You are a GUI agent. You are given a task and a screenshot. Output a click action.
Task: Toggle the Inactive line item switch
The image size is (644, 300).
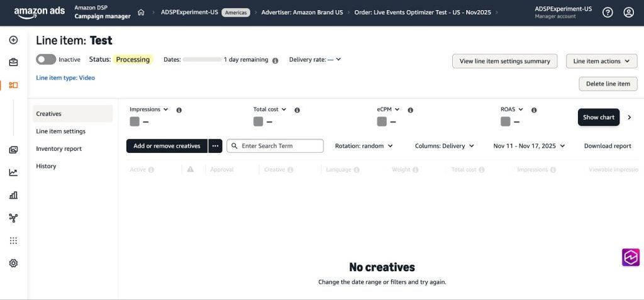pos(46,60)
